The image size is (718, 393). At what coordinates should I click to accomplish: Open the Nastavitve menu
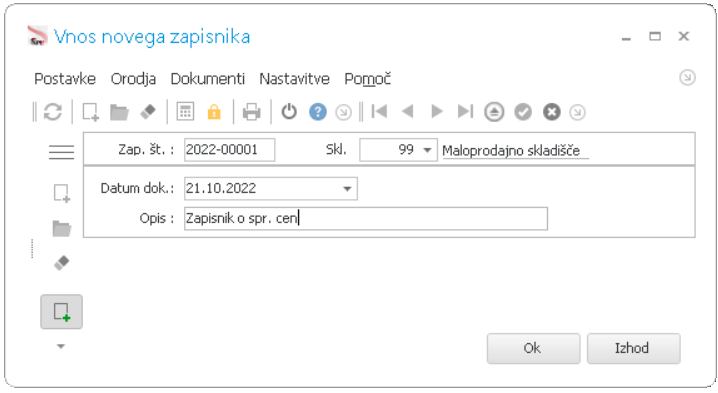294,79
